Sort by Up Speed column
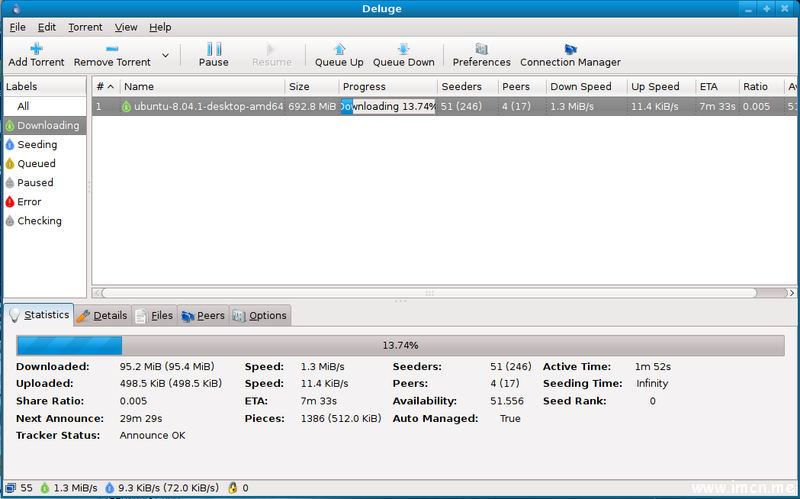The height and width of the screenshot is (499, 800). [661, 86]
